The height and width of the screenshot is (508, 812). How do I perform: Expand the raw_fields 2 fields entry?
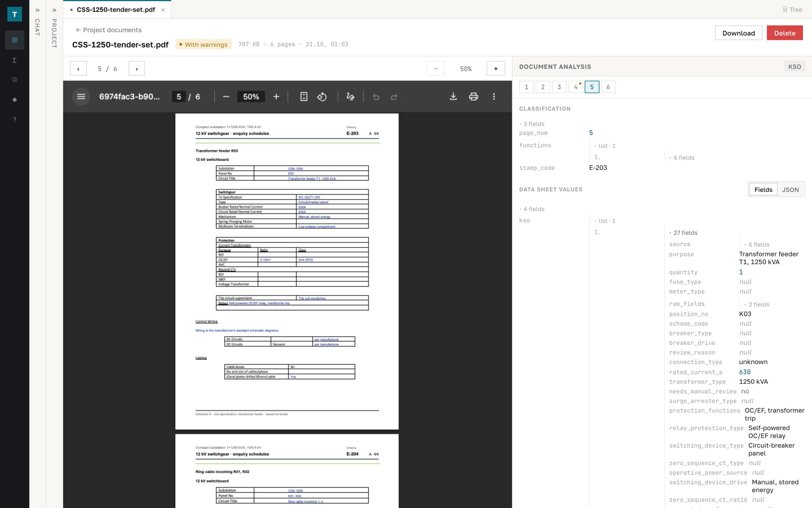click(757, 304)
